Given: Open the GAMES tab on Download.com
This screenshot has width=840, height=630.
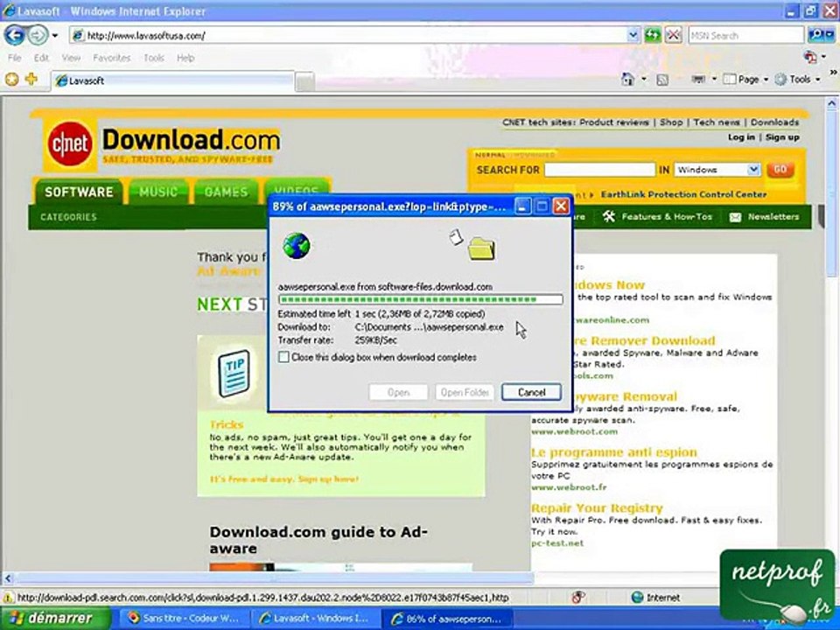Looking at the screenshot, I should (x=226, y=192).
